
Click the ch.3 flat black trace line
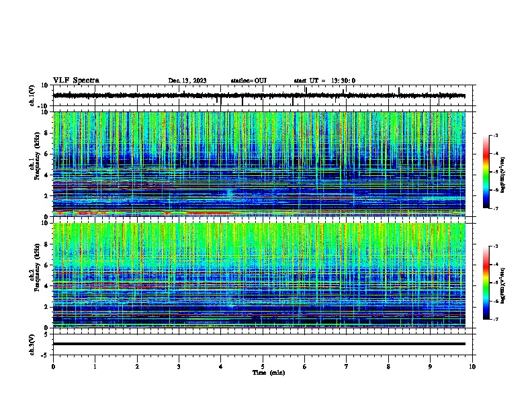259,344
